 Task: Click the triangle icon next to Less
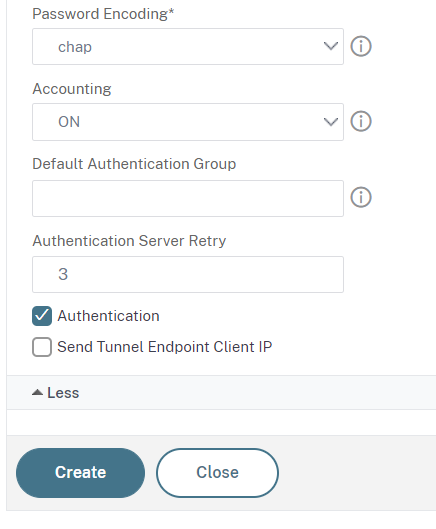pos(37,392)
